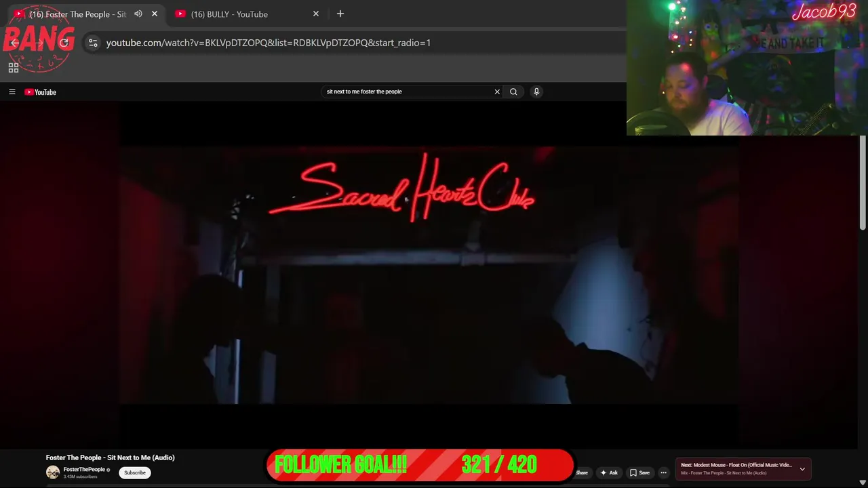868x488 pixels.
Task: Go forward with the browser forward arrow
Action: pos(39,43)
